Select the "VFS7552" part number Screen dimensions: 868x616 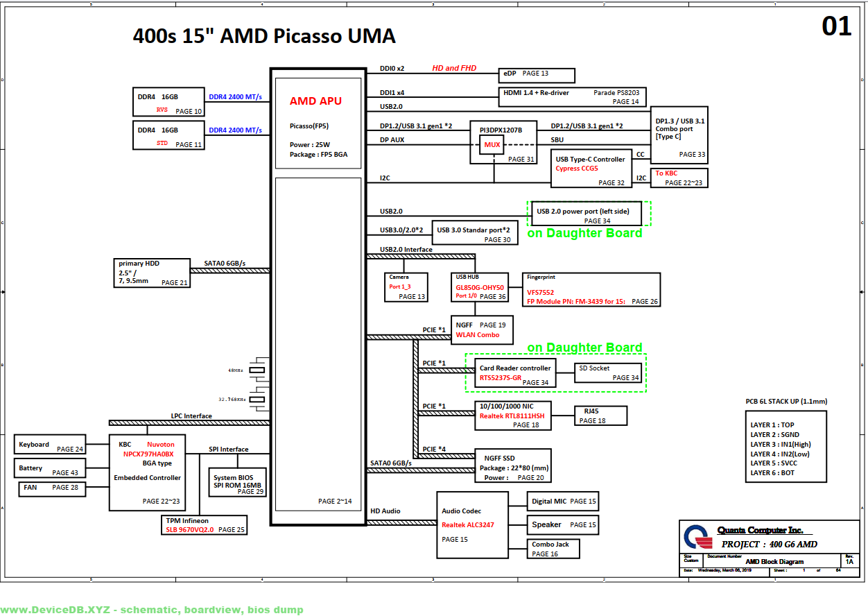coord(541,293)
